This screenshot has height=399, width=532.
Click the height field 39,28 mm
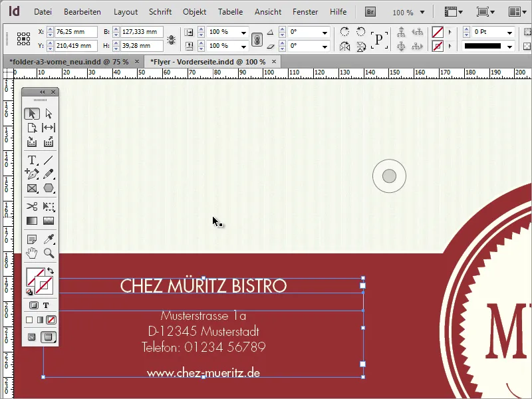click(x=142, y=45)
